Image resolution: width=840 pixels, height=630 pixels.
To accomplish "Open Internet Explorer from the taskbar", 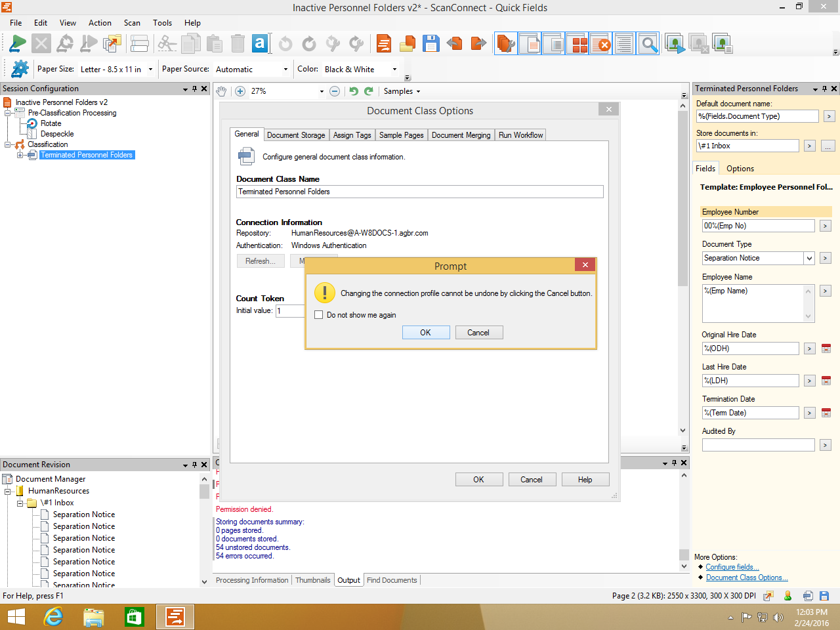I will tap(53, 617).
